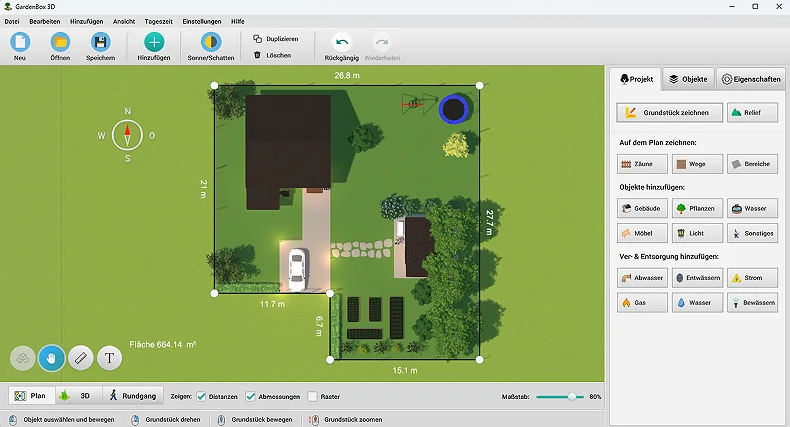Open the Tageszeit menu
The height and width of the screenshot is (427, 790).
tap(159, 22)
